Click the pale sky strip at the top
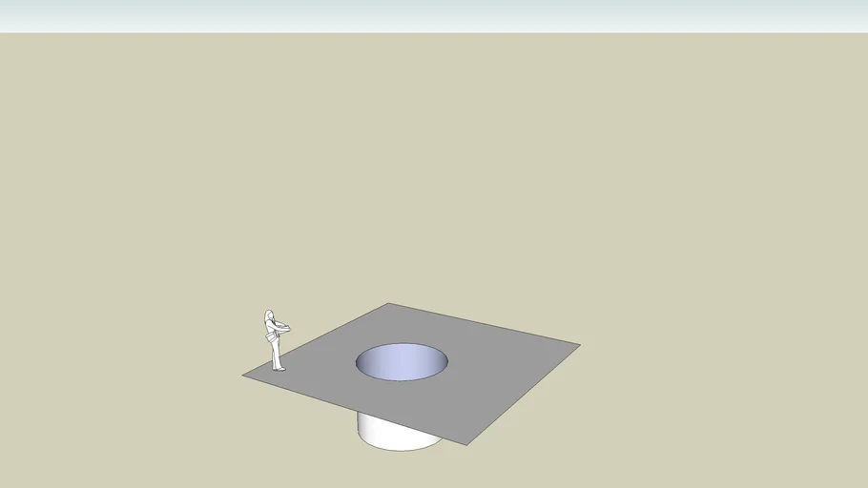The image size is (868, 488). 434,14
